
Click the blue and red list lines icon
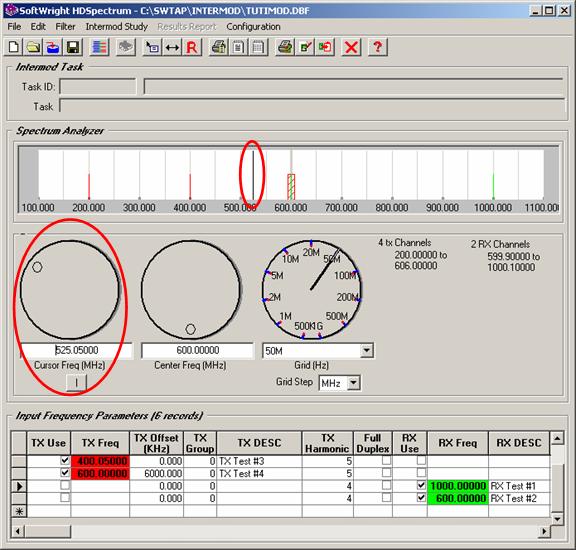pyautogui.click(x=100, y=47)
